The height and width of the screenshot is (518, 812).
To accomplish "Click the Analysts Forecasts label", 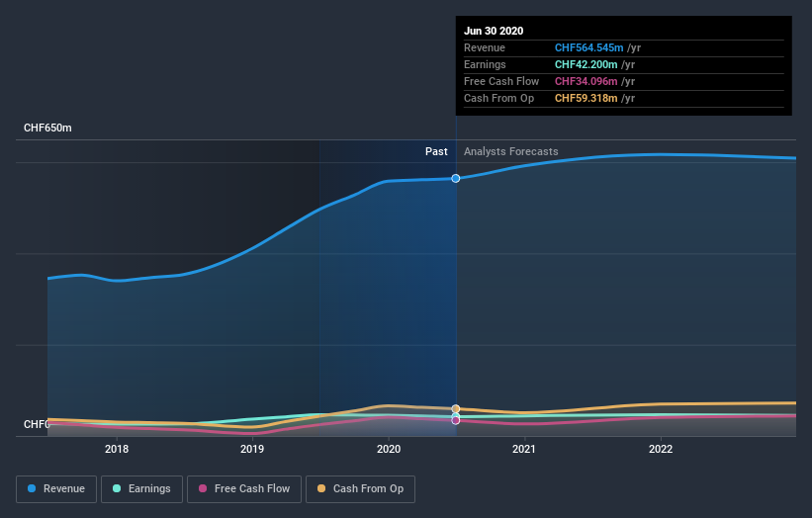I will pos(511,151).
